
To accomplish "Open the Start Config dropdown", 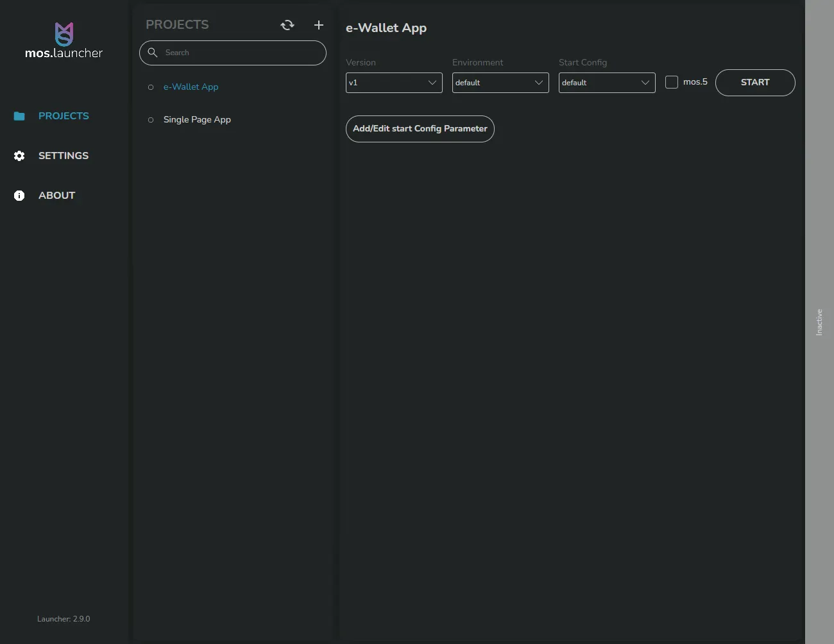I will 607,83.
